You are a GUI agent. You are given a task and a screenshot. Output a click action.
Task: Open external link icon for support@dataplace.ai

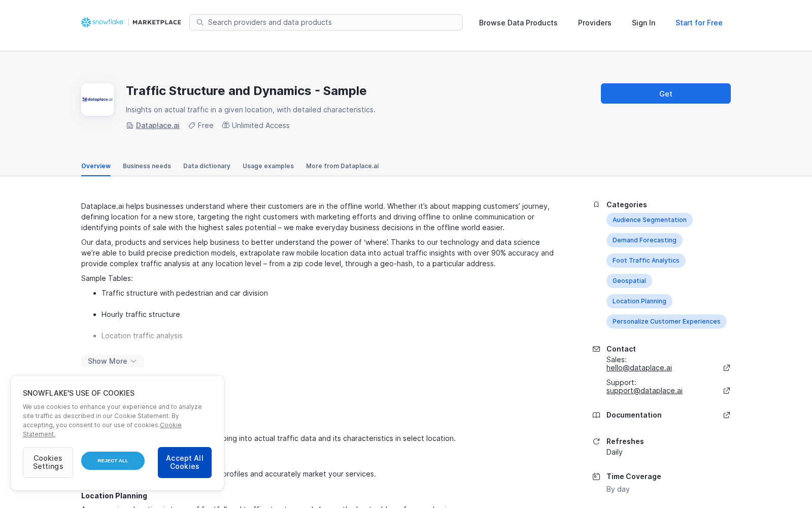click(727, 391)
